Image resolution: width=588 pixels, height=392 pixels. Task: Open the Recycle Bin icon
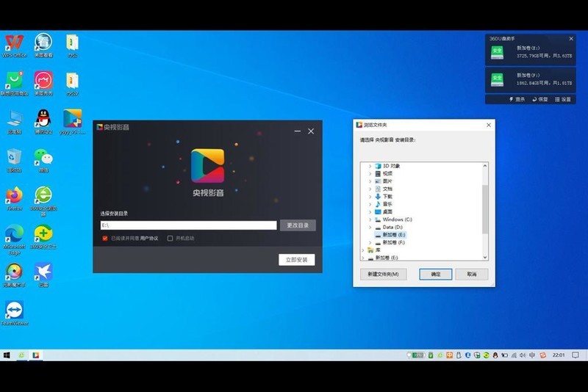[14, 157]
